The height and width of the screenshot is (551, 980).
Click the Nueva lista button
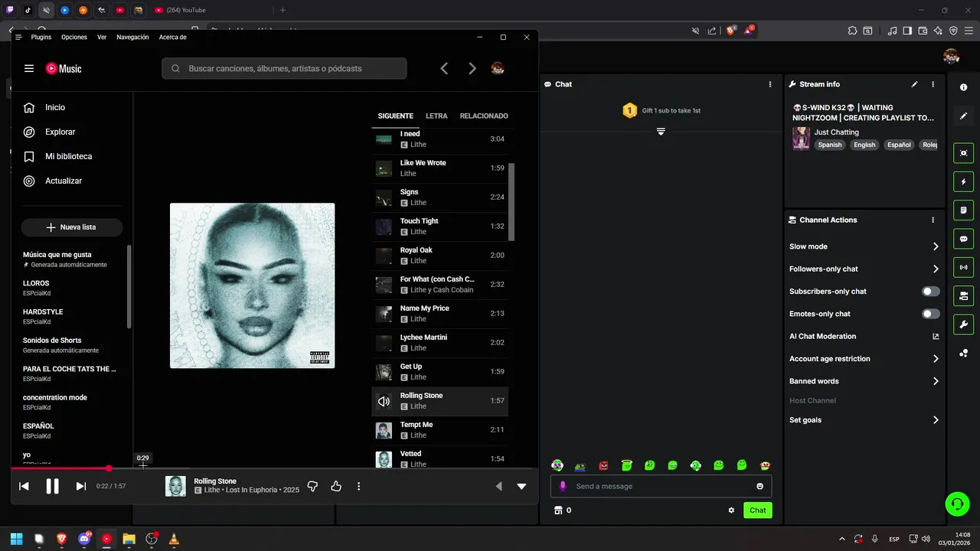(72, 227)
